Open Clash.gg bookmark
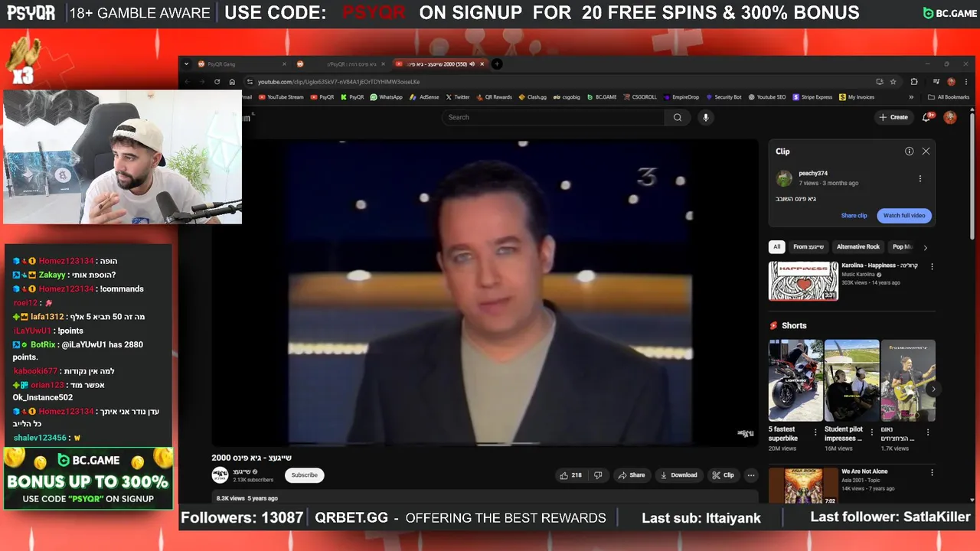 click(533, 97)
